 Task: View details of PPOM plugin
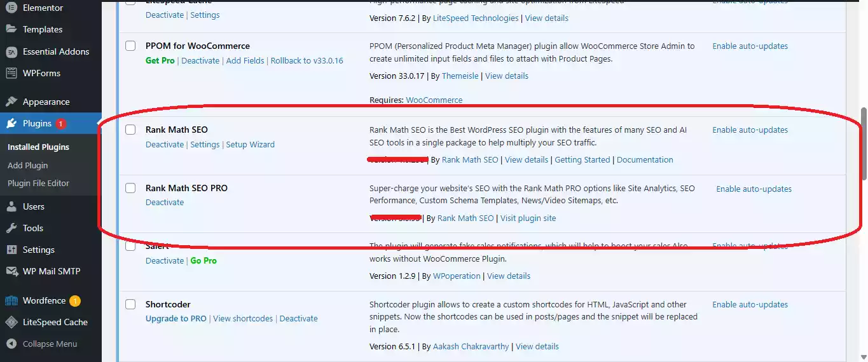507,76
